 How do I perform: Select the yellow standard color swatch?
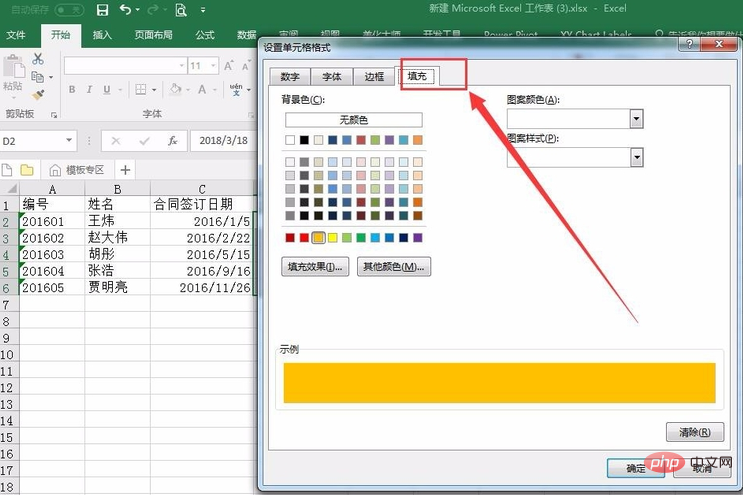(333, 237)
